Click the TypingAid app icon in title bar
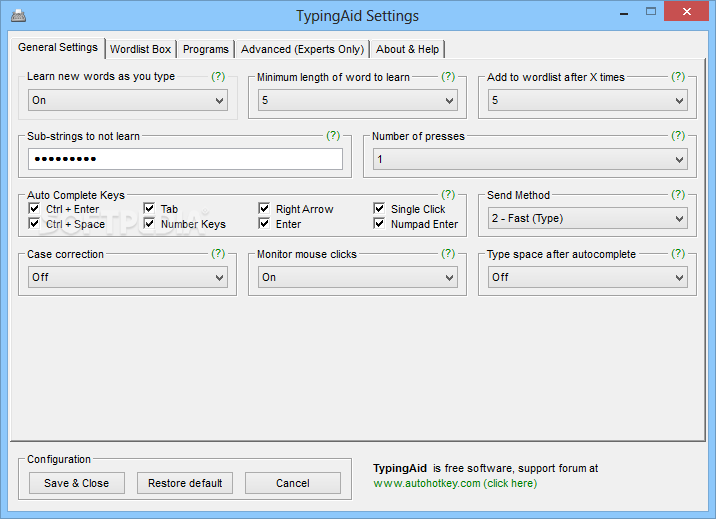716x519 pixels. 18,16
